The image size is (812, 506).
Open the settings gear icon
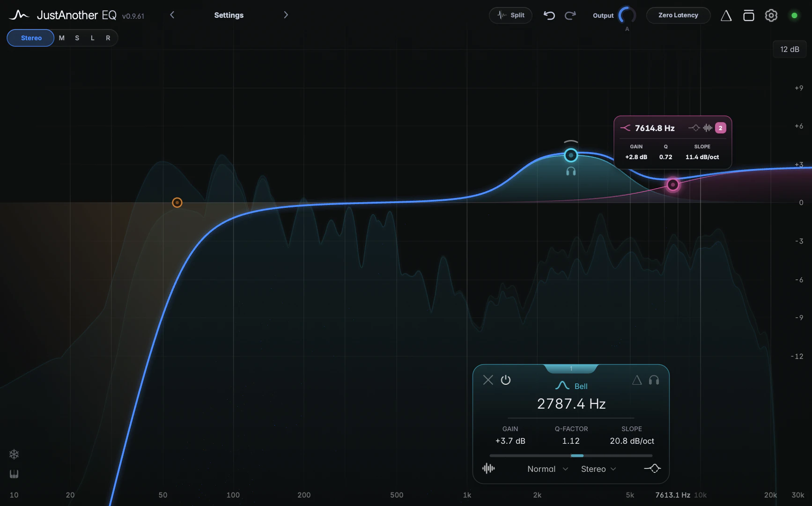point(771,15)
